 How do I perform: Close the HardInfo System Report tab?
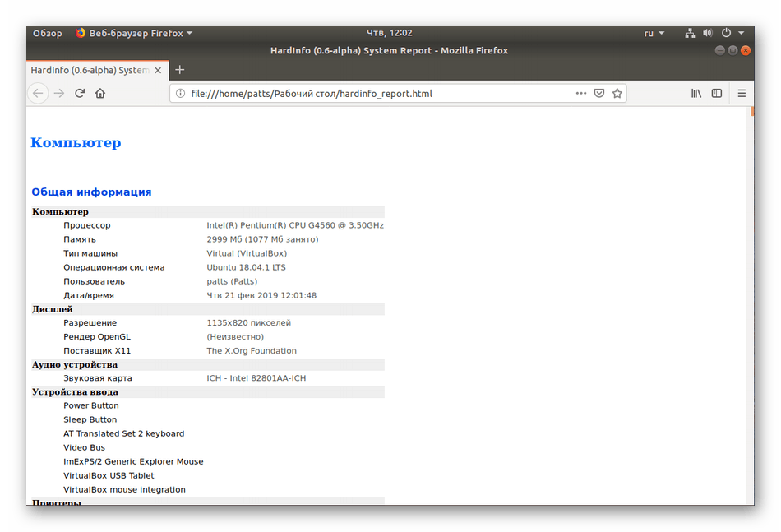158,70
